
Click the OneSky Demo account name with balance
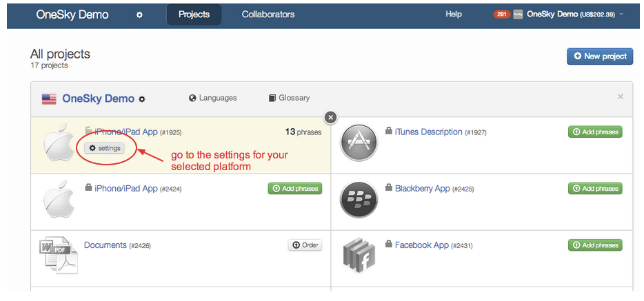(570, 14)
